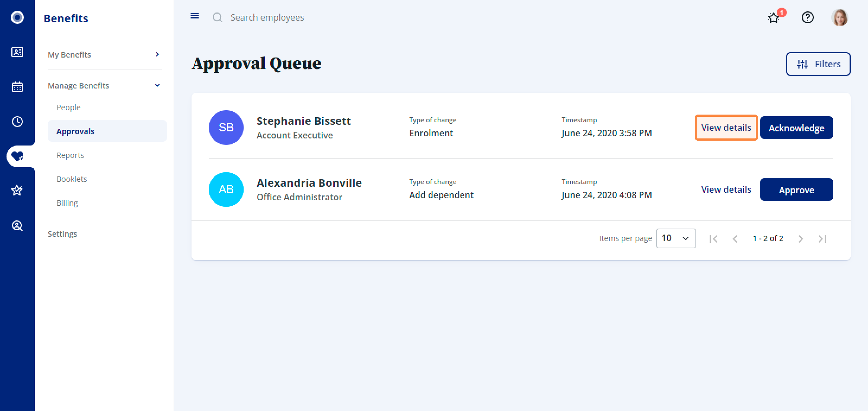Open the Filters button
The image size is (868, 411).
818,64
